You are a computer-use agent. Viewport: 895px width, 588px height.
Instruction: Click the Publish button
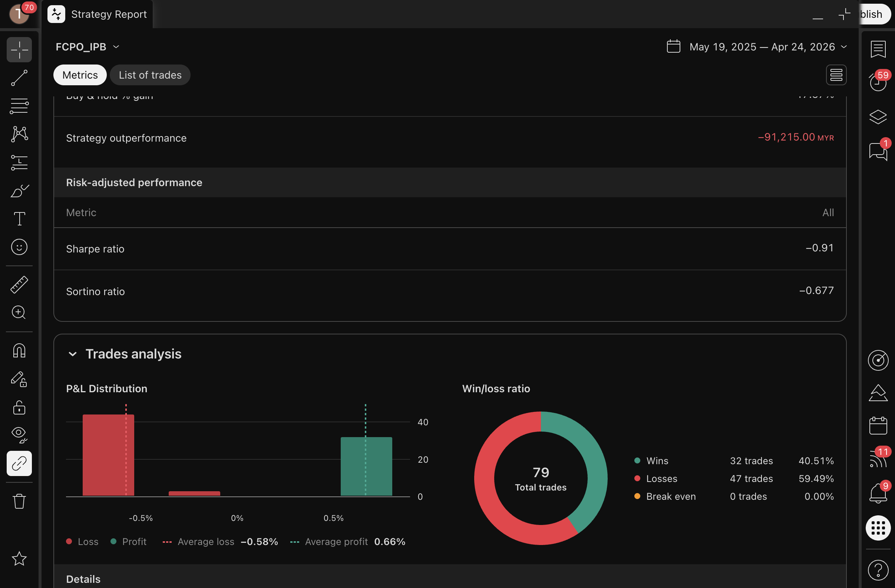[874, 14]
